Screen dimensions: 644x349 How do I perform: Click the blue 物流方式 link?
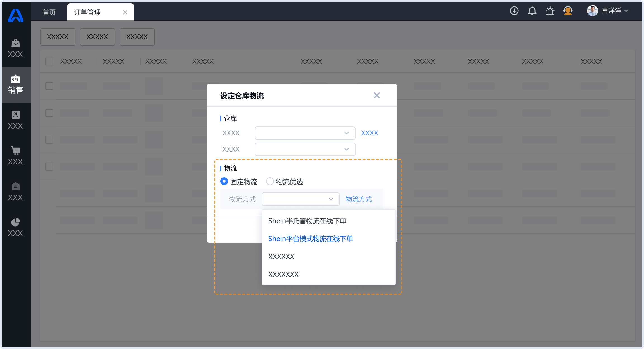point(359,199)
